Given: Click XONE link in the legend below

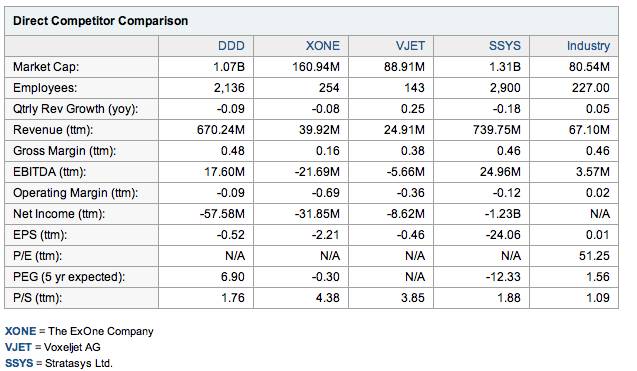Looking at the screenshot, I should click(20, 331).
